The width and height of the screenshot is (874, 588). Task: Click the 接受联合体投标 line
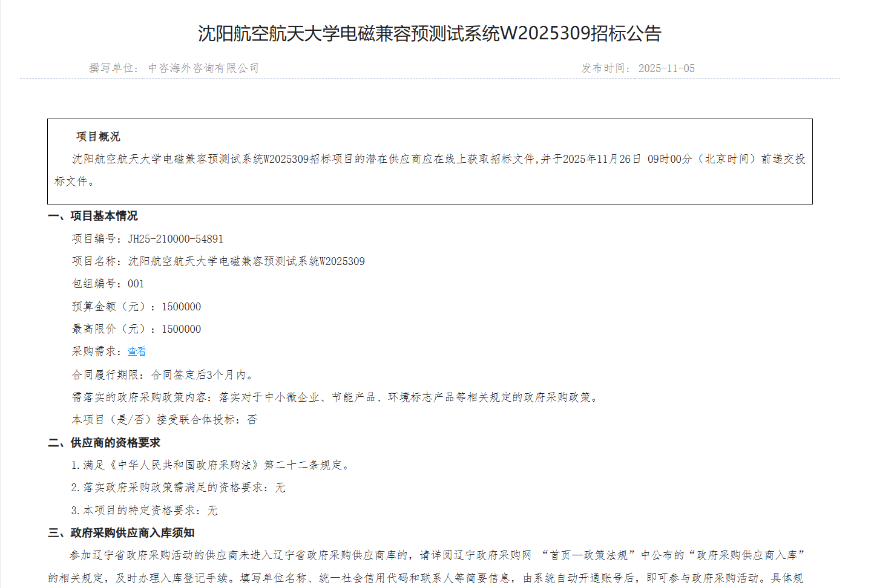pyautogui.click(x=164, y=420)
